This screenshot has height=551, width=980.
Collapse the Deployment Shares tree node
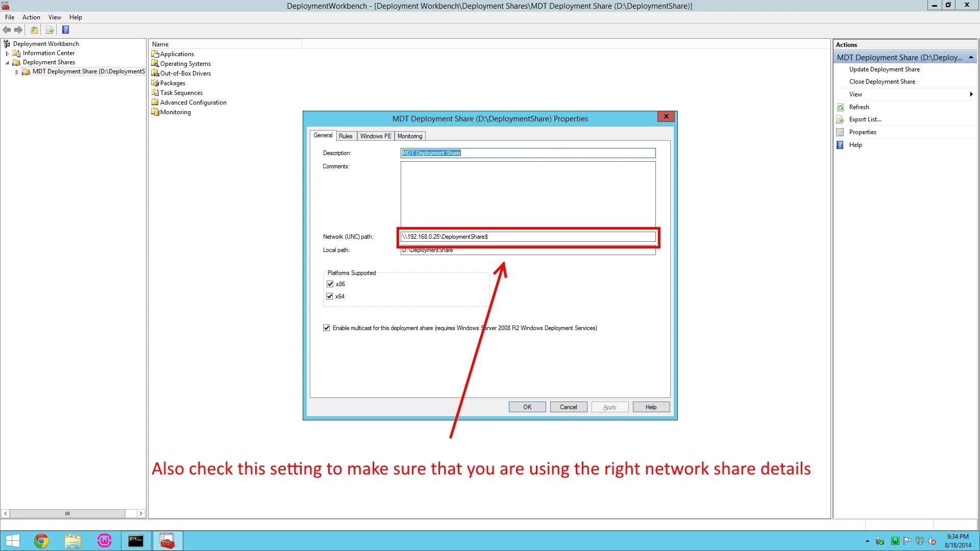(x=7, y=62)
